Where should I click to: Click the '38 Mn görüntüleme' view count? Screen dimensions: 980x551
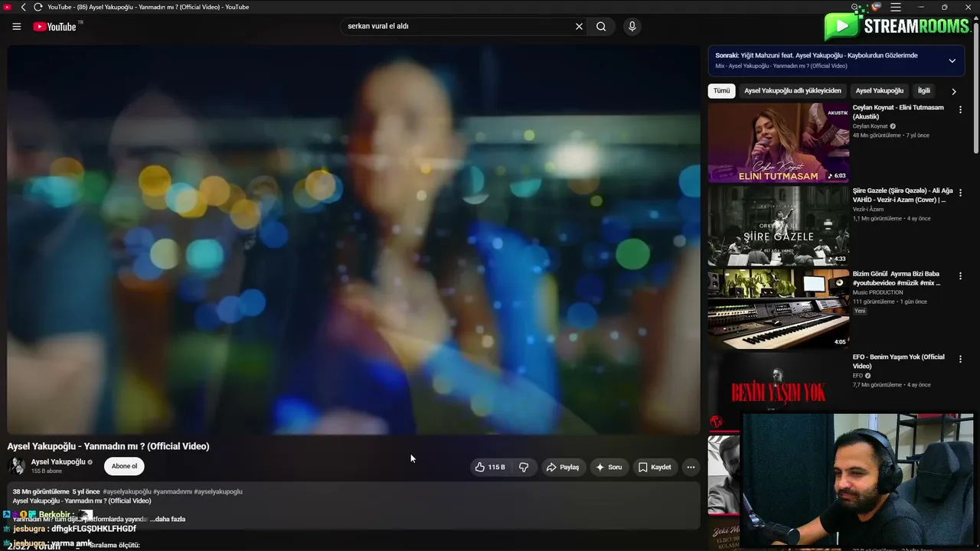click(41, 491)
